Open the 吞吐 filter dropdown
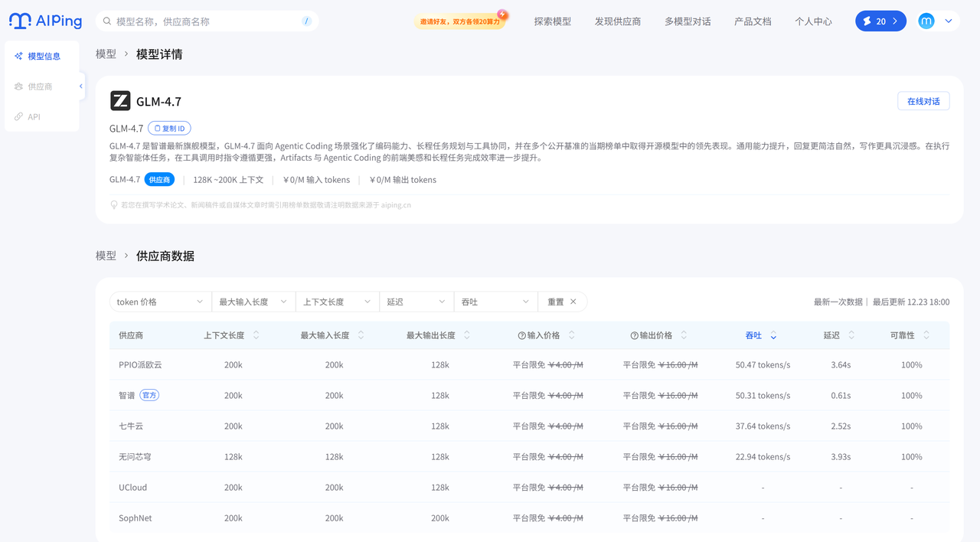The height and width of the screenshot is (542, 980). [x=495, y=302]
